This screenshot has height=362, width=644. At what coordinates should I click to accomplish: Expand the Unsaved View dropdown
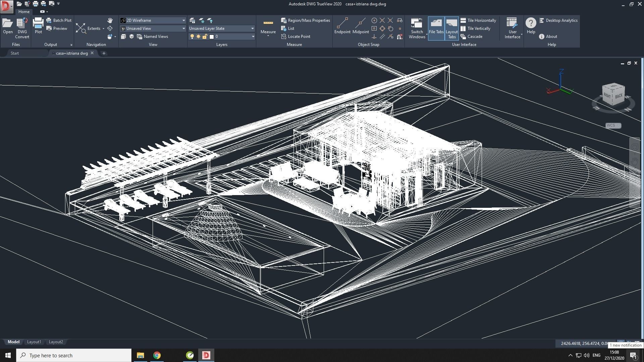point(183,28)
